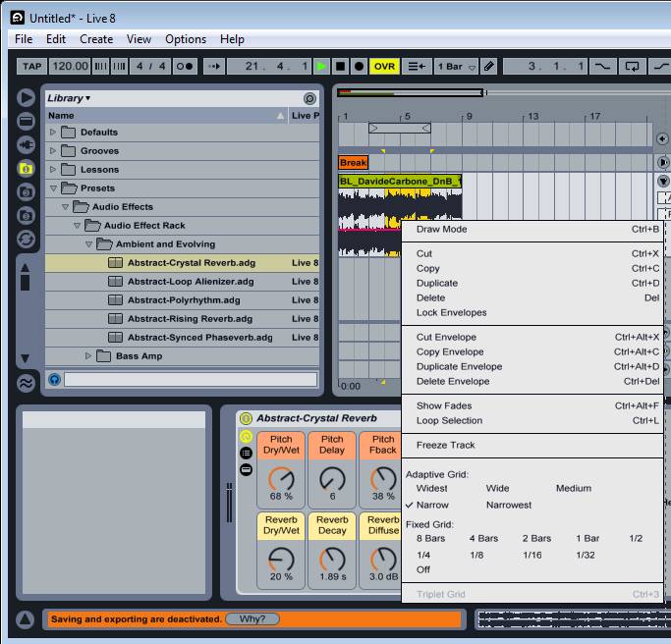Click the arrangement overview bar
The image size is (671, 644).
(x=410, y=92)
